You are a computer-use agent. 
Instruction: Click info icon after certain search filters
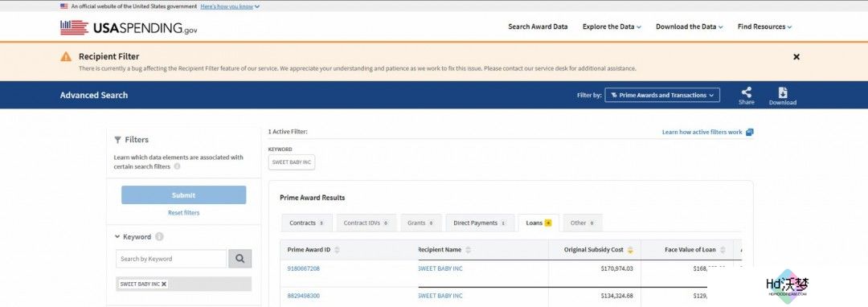click(177, 166)
